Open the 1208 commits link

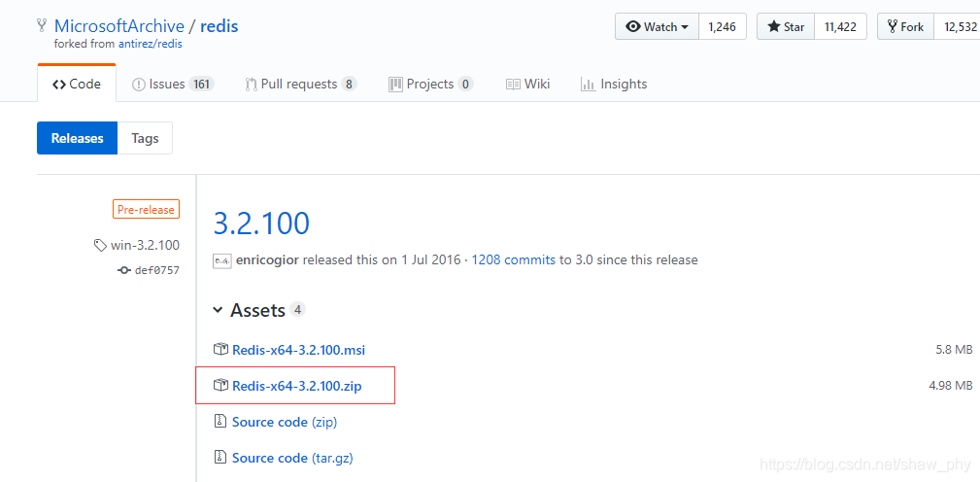(x=513, y=259)
